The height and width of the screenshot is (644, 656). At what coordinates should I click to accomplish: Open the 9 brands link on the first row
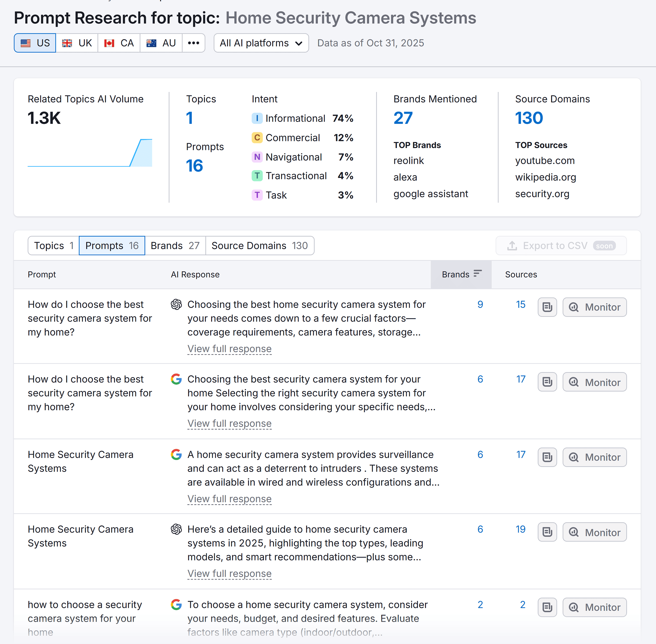pos(480,304)
